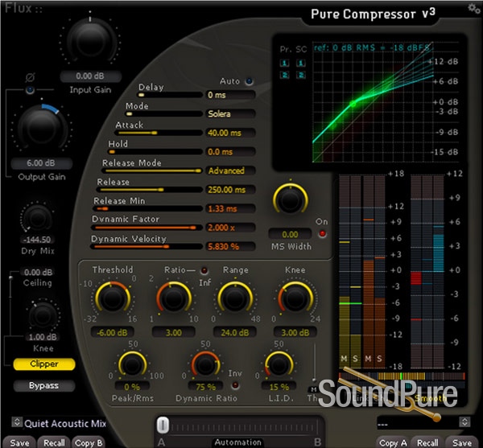
Task: Click the Copy B button
Action: click(89, 442)
